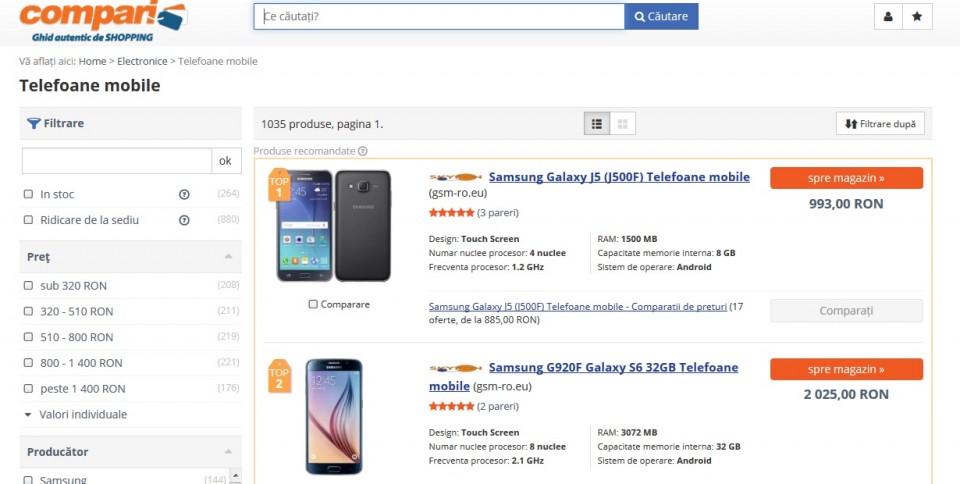Click the Galaxy J5 star rating
Image resolution: width=960 pixels, height=484 pixels.
[451, 212]
